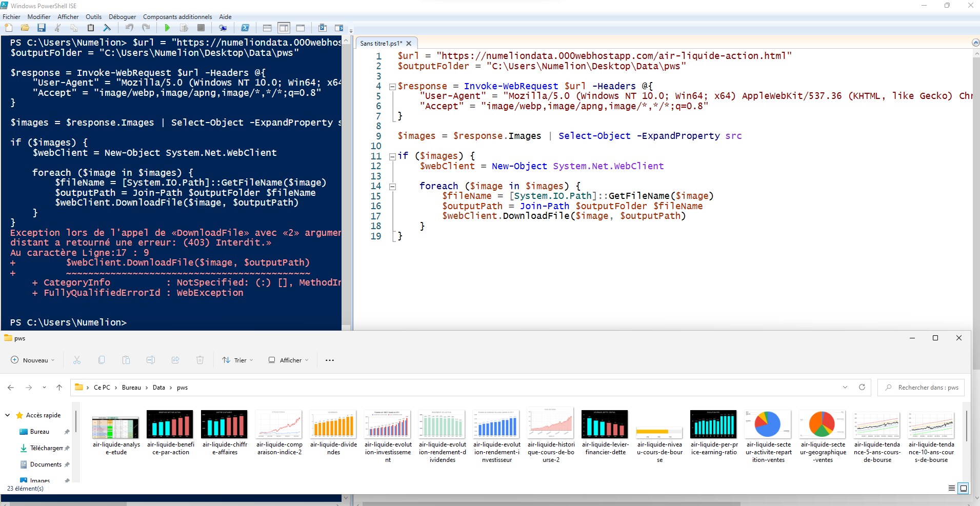Switch folder to details view in status bar
980x506 pixels.
[x=952, y=488]
